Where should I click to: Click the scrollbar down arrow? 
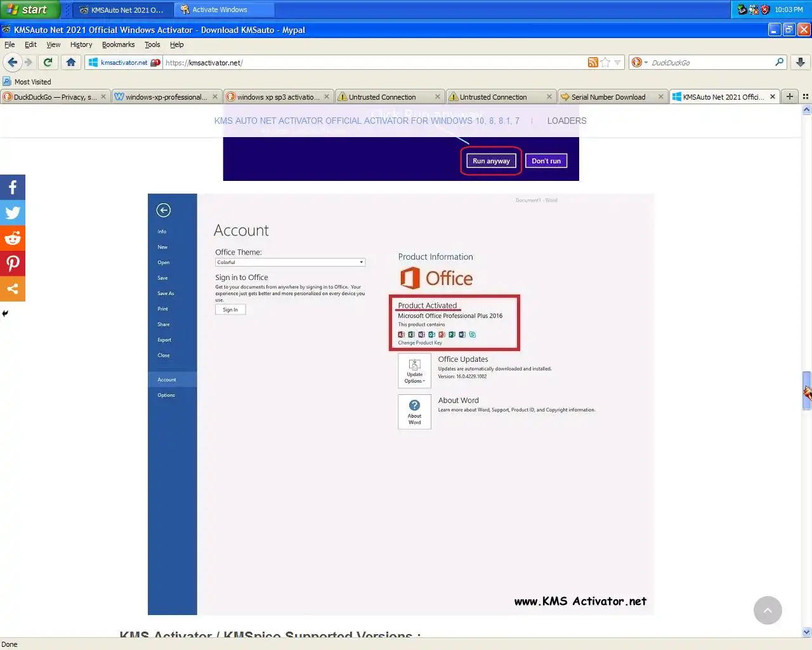click(807, 632)
